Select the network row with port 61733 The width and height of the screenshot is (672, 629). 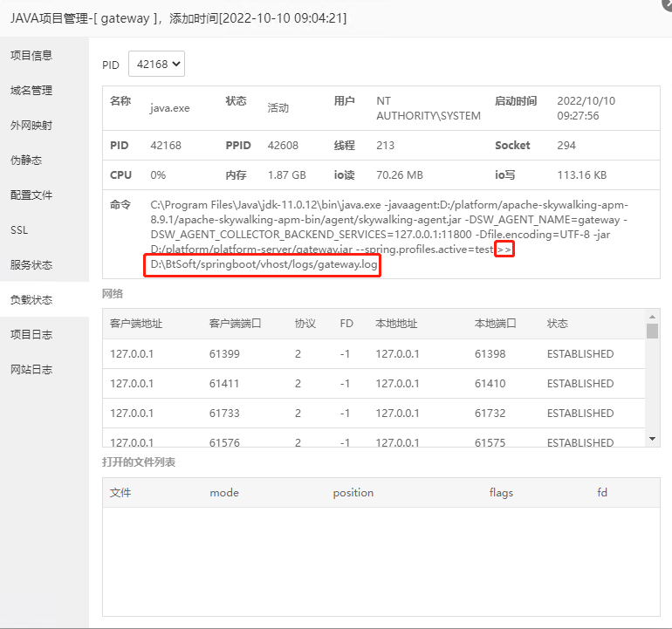click(x=374, y=413)
